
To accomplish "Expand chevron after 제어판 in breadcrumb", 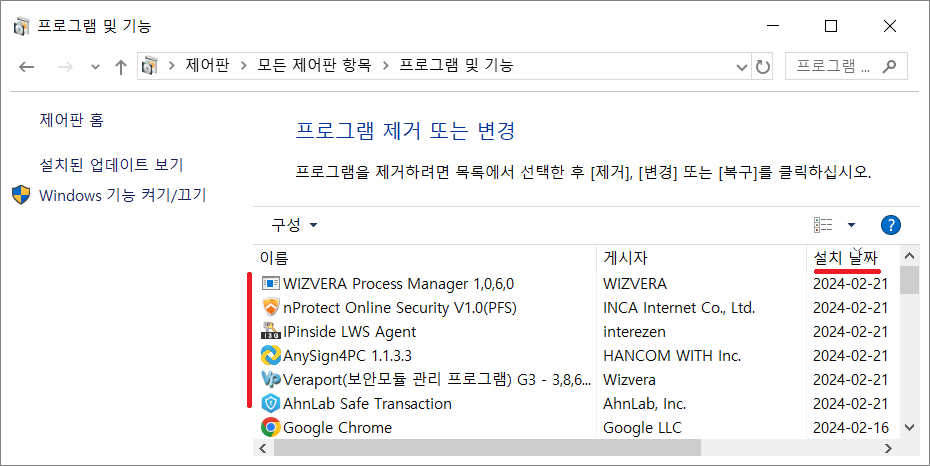I will 243,66.
